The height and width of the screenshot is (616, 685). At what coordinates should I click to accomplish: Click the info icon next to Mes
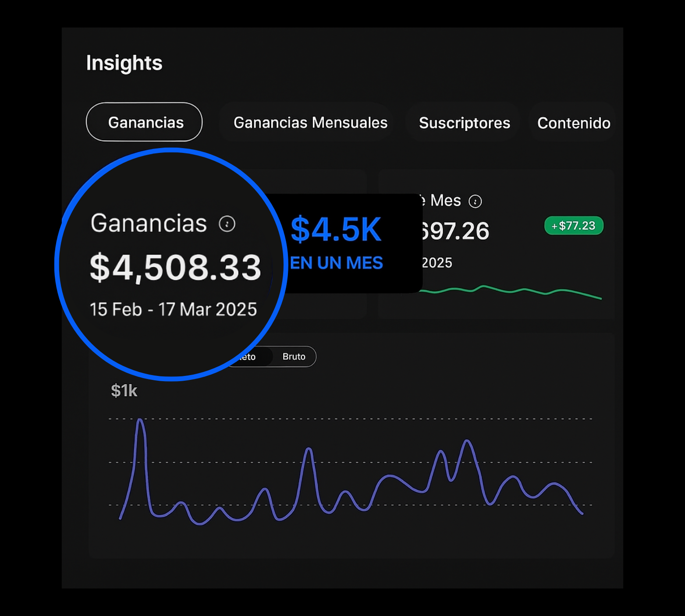tap(475, 201)
